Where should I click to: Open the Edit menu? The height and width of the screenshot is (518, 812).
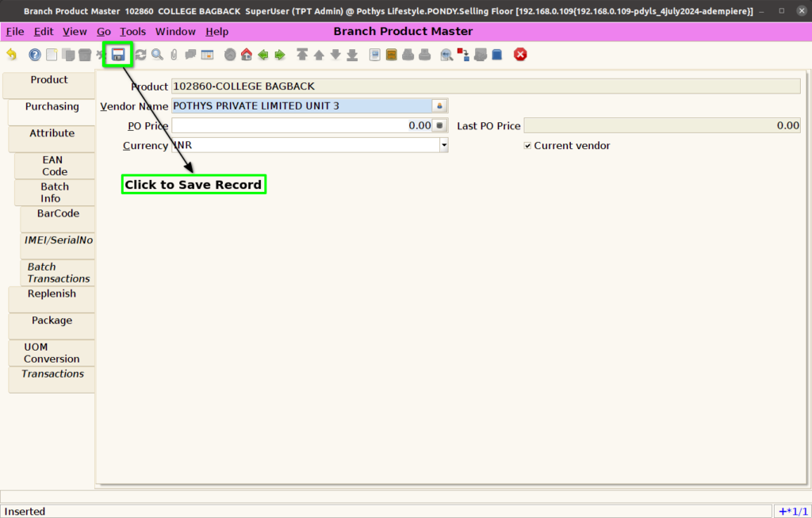coord(44,32)
